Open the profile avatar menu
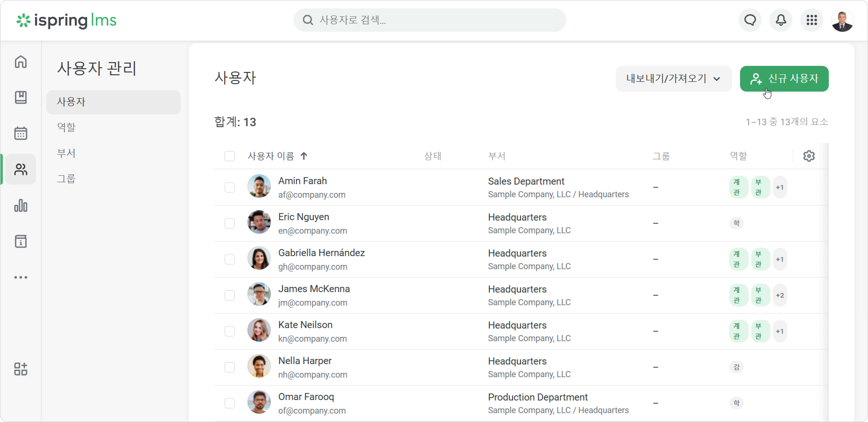This screenshot has width=868, height=422. click(842, 20)
